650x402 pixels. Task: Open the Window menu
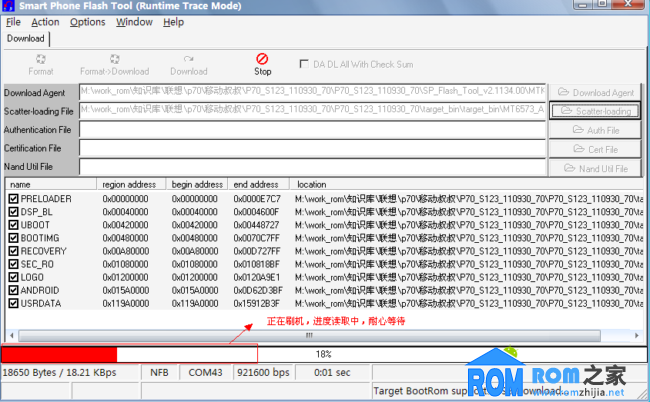tap(134, 22)
